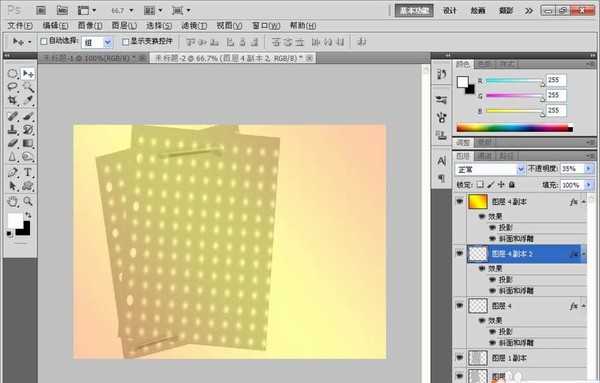Open the 图像(I) menu
Image resolution: width=600 pixels, height=383 pixels.
coord(90,26)
